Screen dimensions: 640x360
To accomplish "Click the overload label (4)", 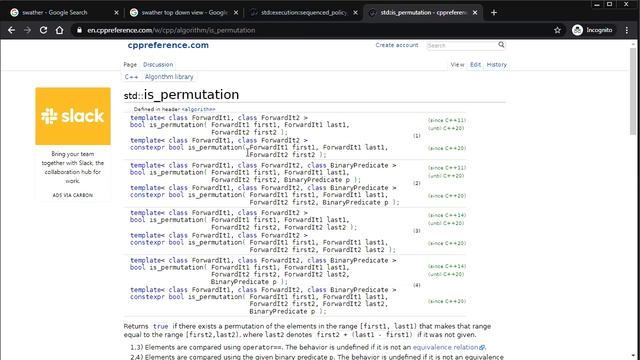I will coord(416,285).
